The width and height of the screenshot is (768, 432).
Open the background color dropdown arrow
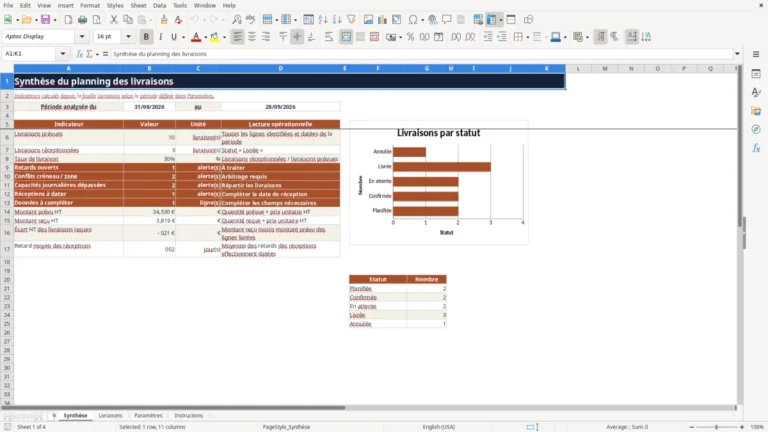[x=565, y=37]
